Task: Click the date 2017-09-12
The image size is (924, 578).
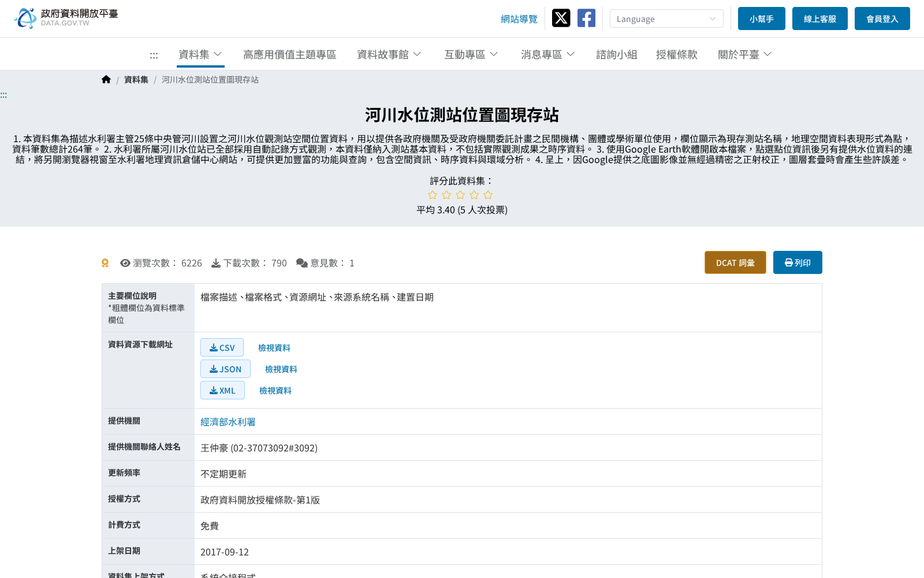Action: (225, 552)
